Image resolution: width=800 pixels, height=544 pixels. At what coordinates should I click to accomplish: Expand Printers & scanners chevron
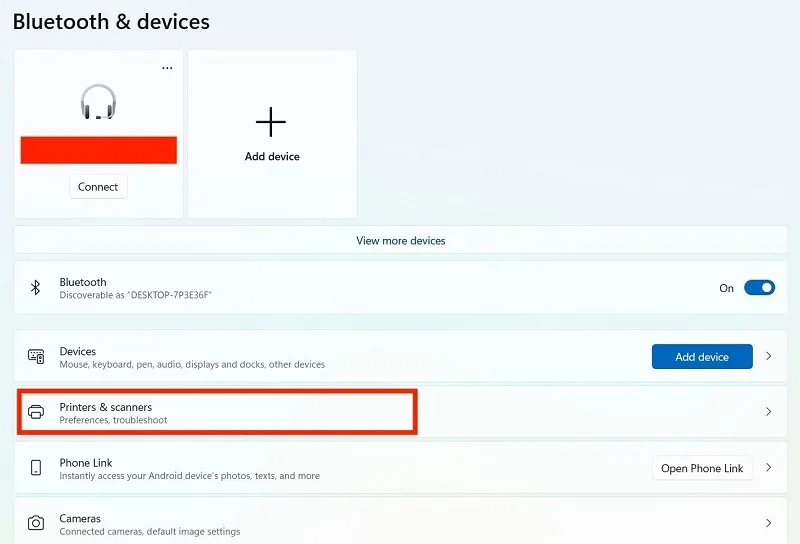[x=768, y=412]
